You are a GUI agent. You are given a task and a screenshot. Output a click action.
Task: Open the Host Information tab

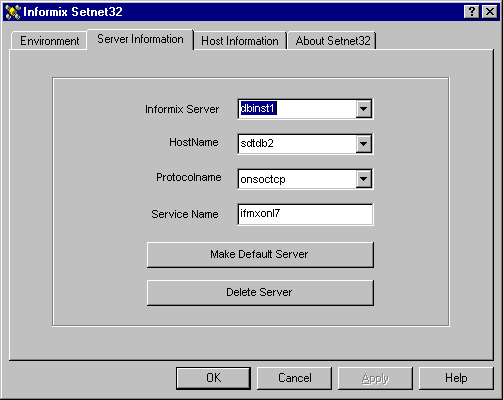point(240,41)
